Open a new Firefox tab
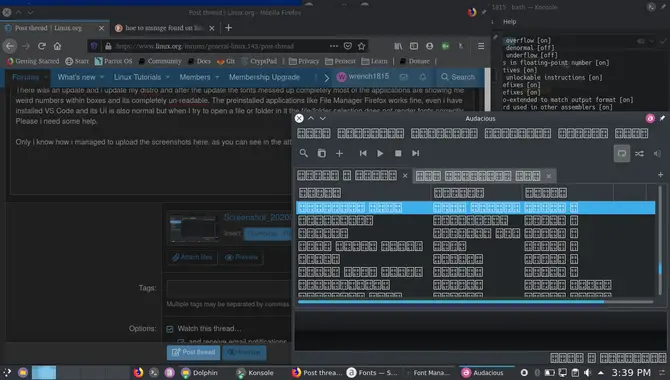Image resolution: width=670 pixels, height=380 pixels. click(229, 28)
